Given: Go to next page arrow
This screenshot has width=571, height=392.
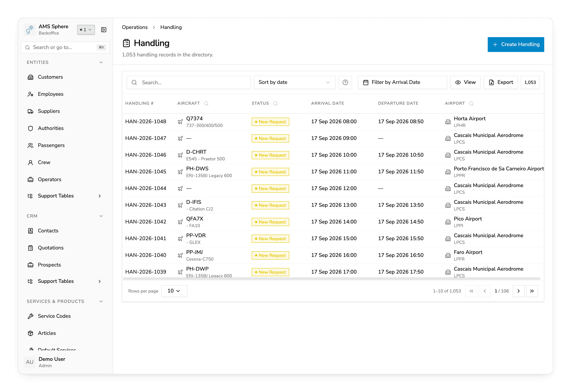Looking at the screenshot, I should 518,291.
